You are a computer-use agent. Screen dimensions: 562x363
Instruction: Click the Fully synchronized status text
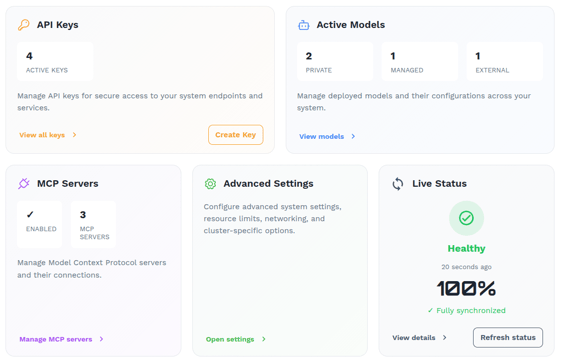(x=467, y=311)
